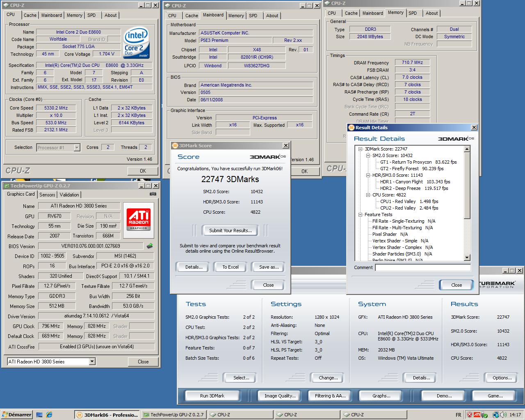This screenshot has height=420, width=525.
Task: Click the Comment input field
Action: (423, 267)
